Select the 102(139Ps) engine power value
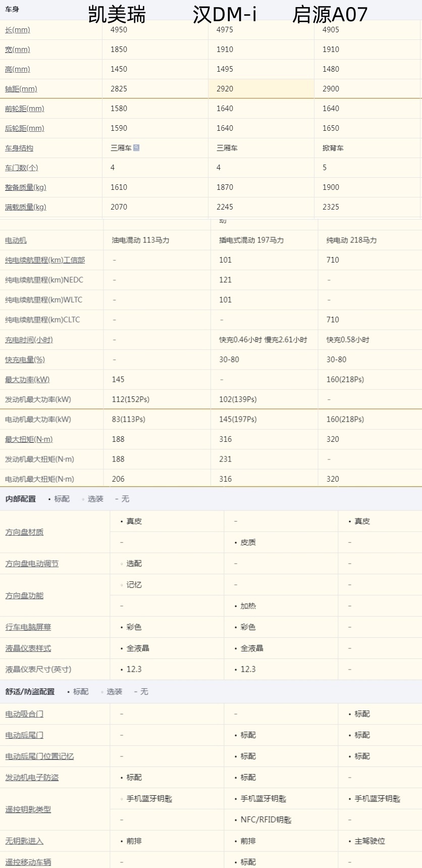The image size is (422, 868). (x=238, y=399)
